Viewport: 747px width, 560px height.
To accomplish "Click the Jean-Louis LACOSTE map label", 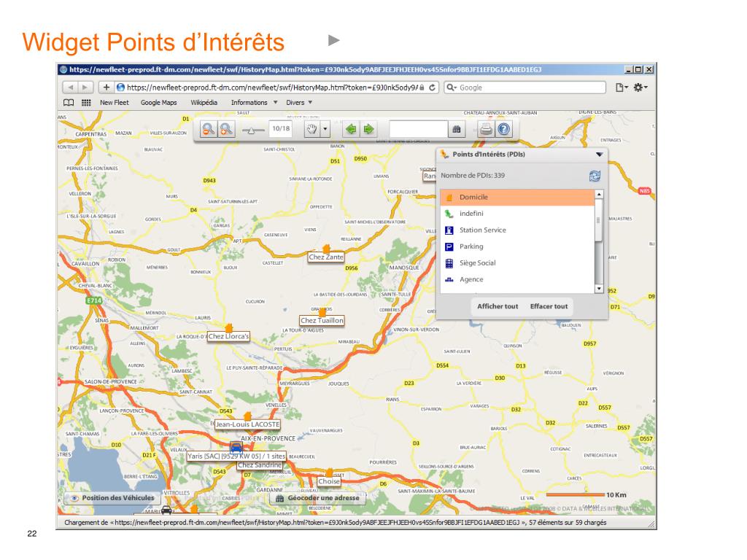I will (248, 424).
